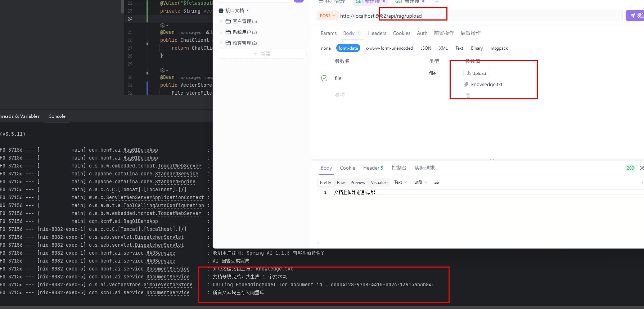Switch to the Headers request tab
This screenshot has width=644, height=309.
(377, 33)
